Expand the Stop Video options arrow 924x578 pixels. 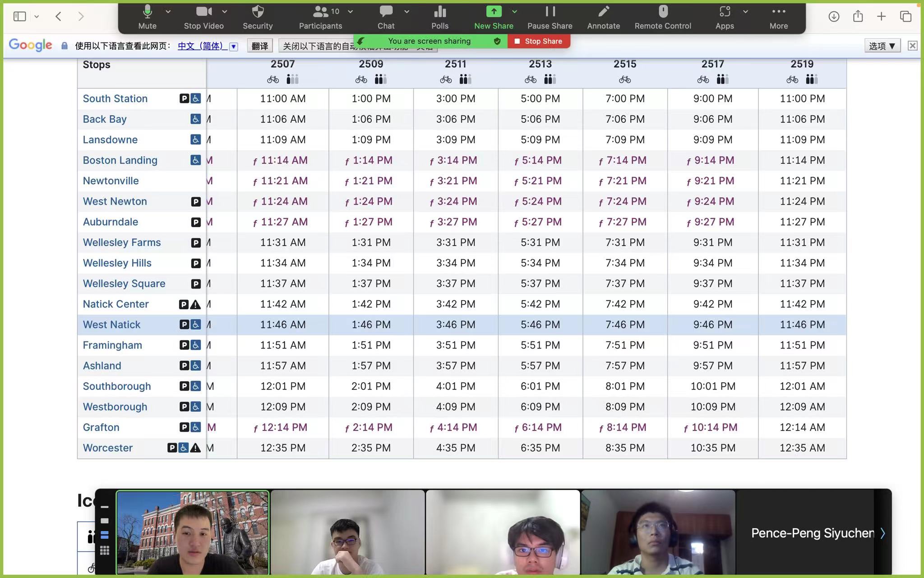tap(225, 12)
